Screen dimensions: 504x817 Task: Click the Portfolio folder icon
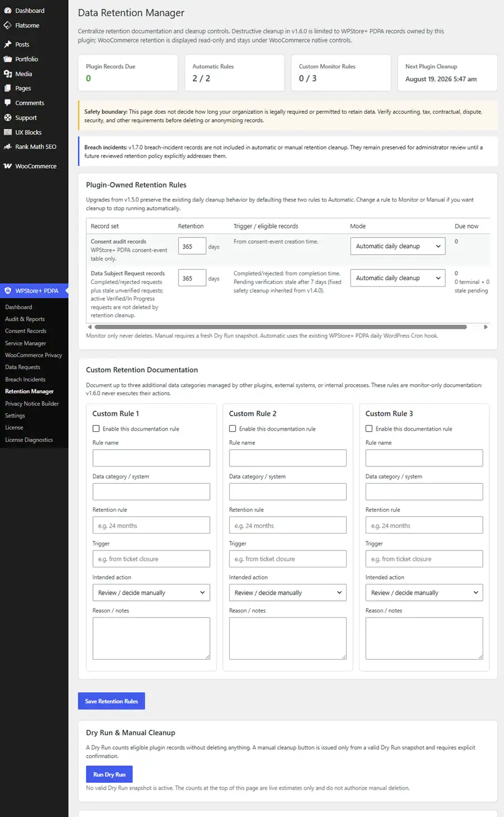coord(8,59)
